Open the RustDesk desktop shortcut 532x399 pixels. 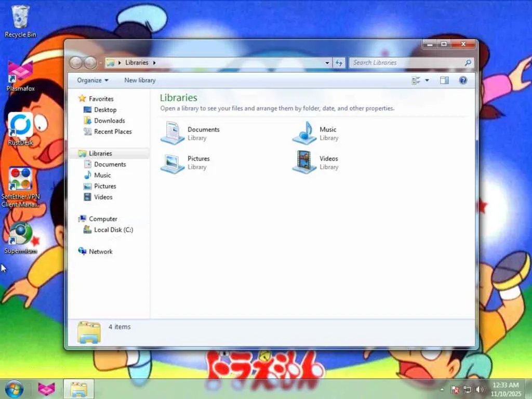pos(20,129)
